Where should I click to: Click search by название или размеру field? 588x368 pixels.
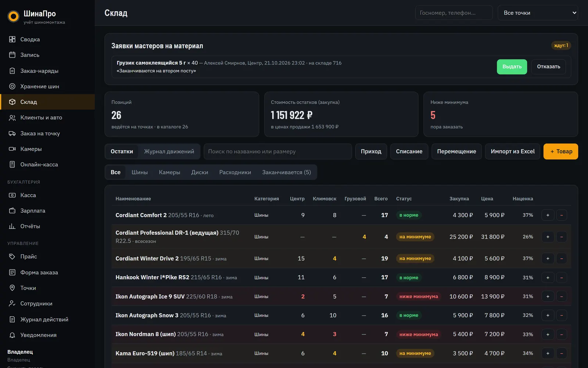tap(278, 152)
